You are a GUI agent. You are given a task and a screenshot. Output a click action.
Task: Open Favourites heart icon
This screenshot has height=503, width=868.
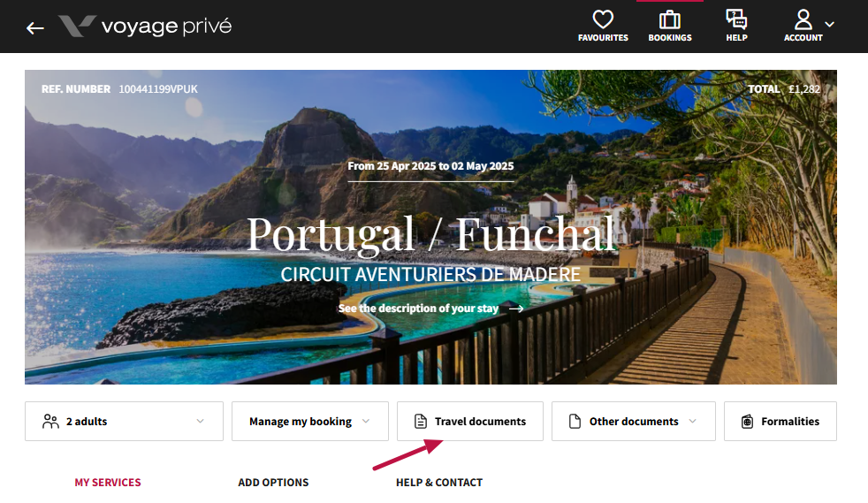click(603, 19)
